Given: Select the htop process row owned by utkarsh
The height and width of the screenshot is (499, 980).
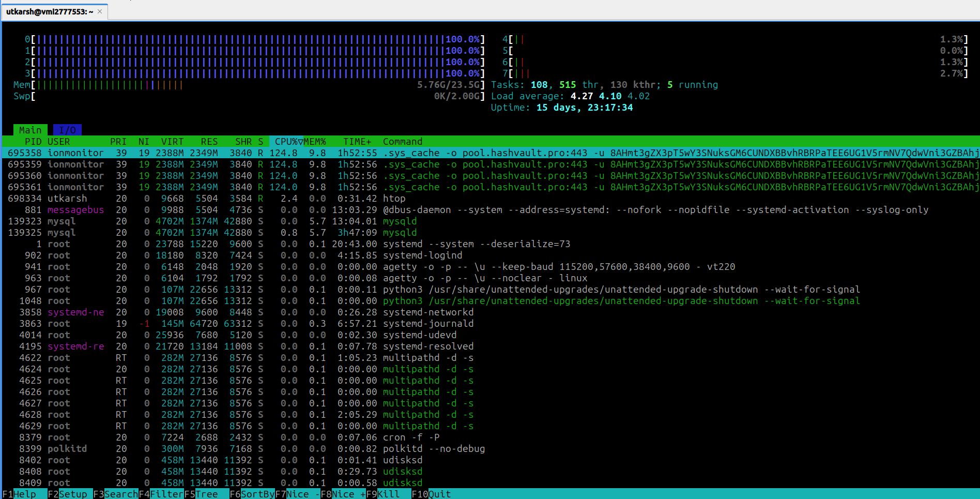Looking at the screenshot, I should (x=258, y=199).
